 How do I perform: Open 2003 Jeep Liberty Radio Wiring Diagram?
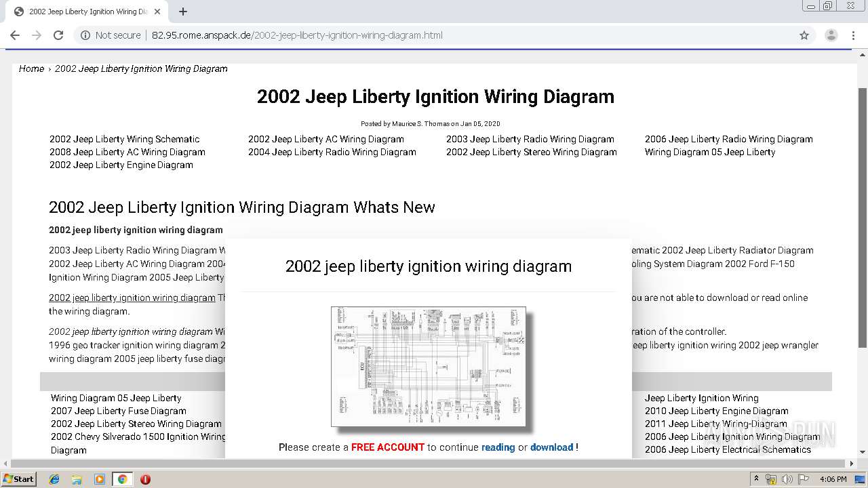point(530,139)
